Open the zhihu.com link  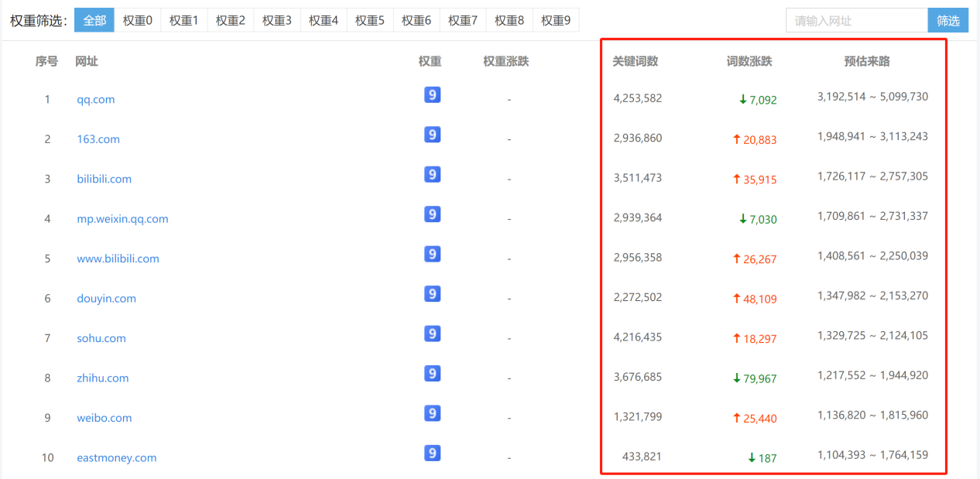(103, 378)
